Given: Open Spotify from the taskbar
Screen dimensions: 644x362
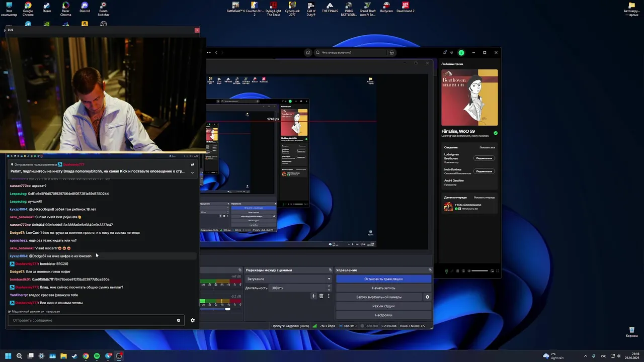Looking at the screenshot, I should click(x=97, y=356).
